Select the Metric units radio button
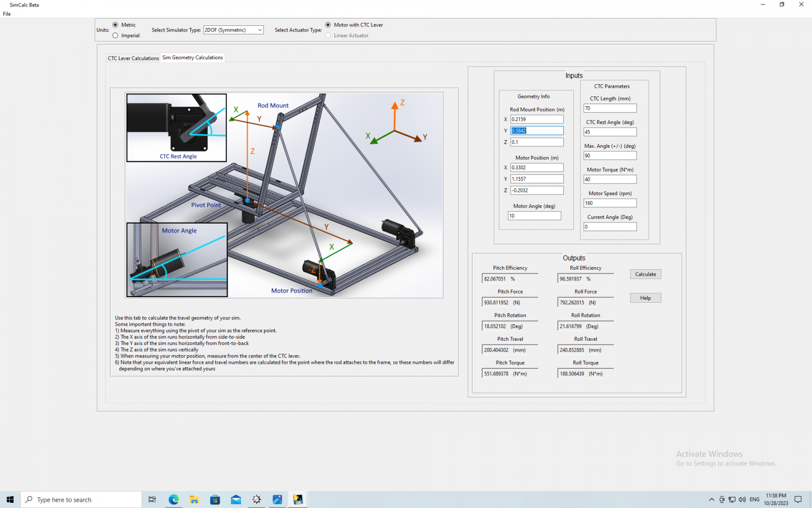This screenshot has width=812, height=508. coord(116,25)
